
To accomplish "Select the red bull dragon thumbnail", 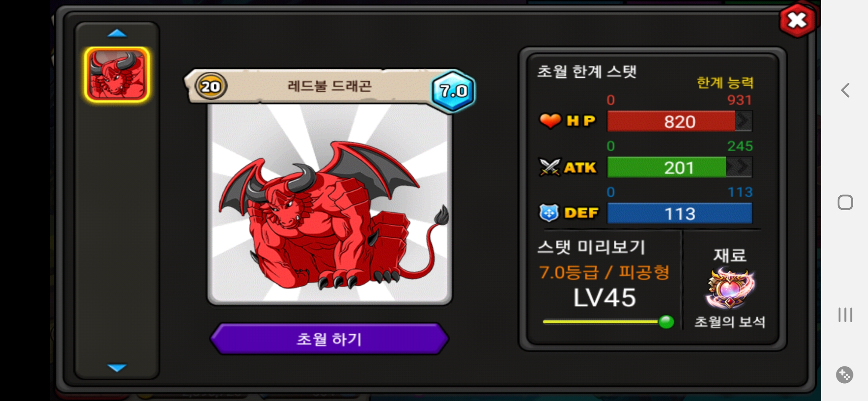I will [x=117, y=75].
